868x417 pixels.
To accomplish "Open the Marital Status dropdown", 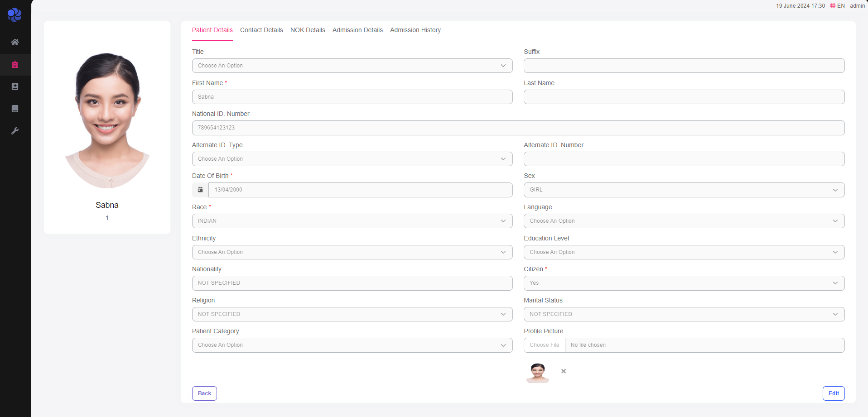I will [x=684, y=314].
